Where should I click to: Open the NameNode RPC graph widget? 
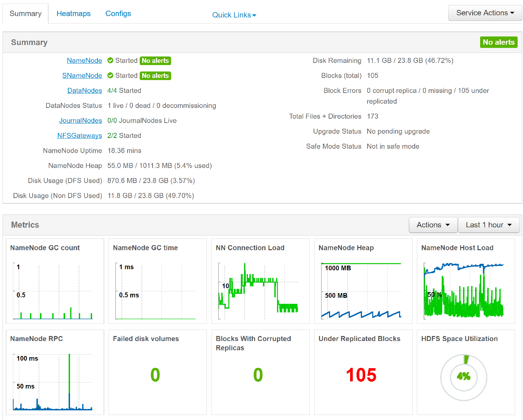54,372
